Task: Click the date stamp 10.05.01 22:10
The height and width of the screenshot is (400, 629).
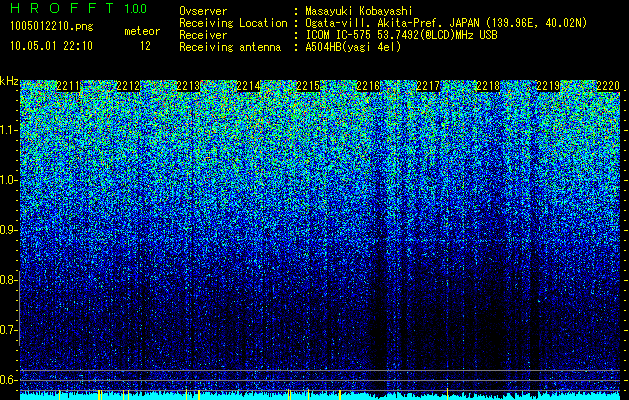Action: (52, 46)
